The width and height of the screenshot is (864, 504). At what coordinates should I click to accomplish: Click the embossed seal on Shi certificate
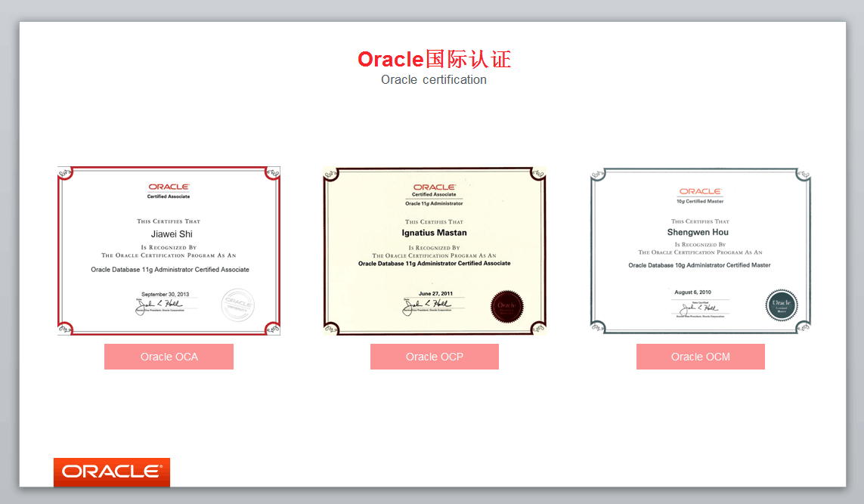pyautogui.click(x=238, y=305)
